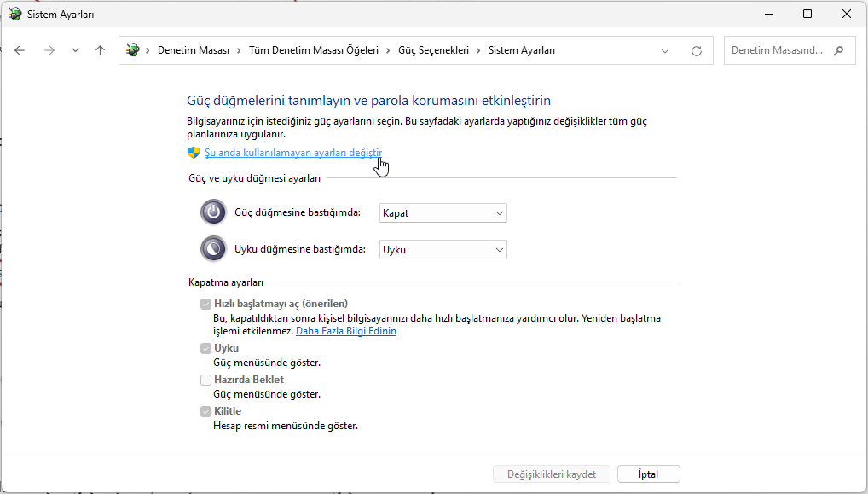Toggle the Hazırda Beklet checkbox
The width and height of the screenshot is (868, 494).
205,380
